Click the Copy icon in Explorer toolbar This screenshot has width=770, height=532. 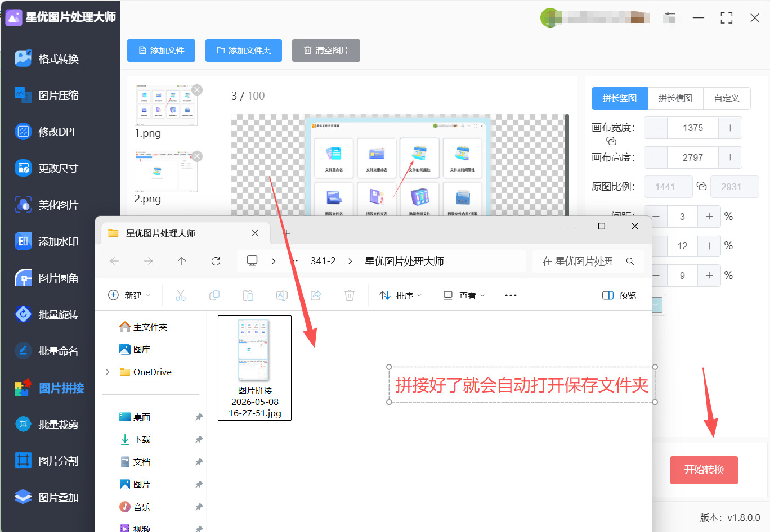click(x=214, y=295)
